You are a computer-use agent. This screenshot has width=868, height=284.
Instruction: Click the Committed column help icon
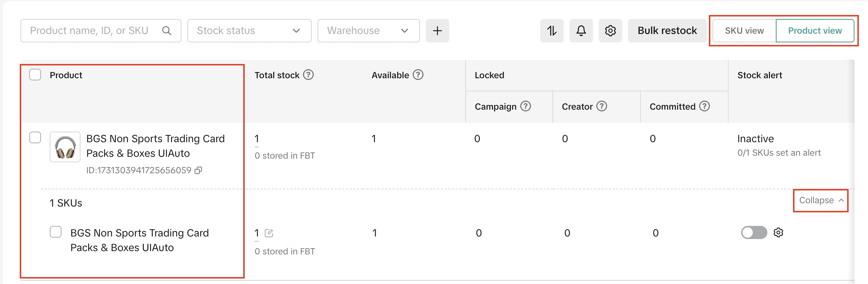704,106
